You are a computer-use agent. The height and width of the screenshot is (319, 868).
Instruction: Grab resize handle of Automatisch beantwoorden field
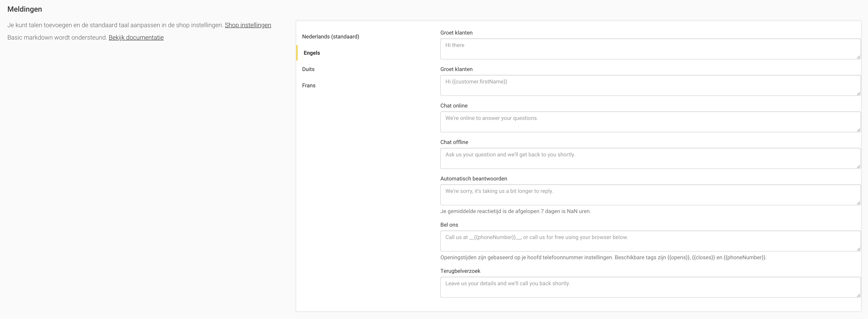(x=858, y=203)
